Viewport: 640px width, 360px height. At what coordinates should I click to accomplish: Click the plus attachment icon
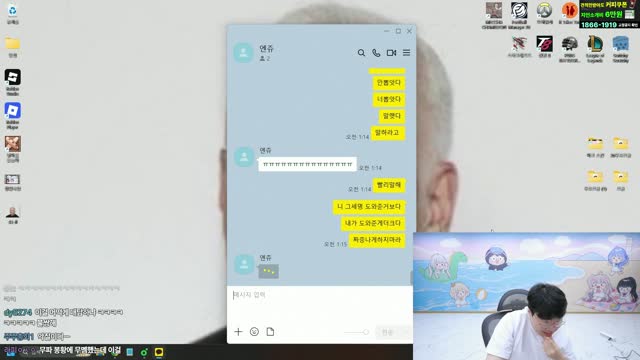pos(238,332)
